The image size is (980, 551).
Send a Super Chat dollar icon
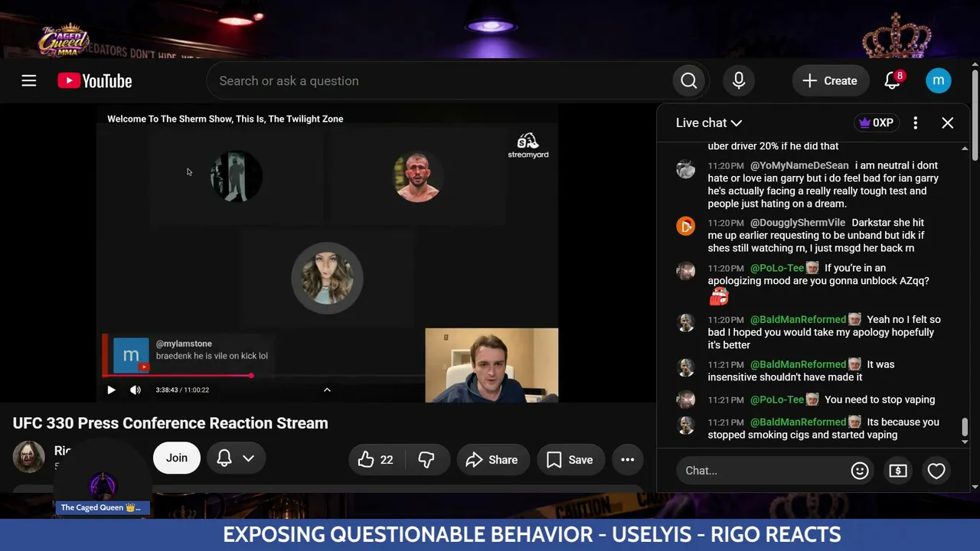(898, 471)
